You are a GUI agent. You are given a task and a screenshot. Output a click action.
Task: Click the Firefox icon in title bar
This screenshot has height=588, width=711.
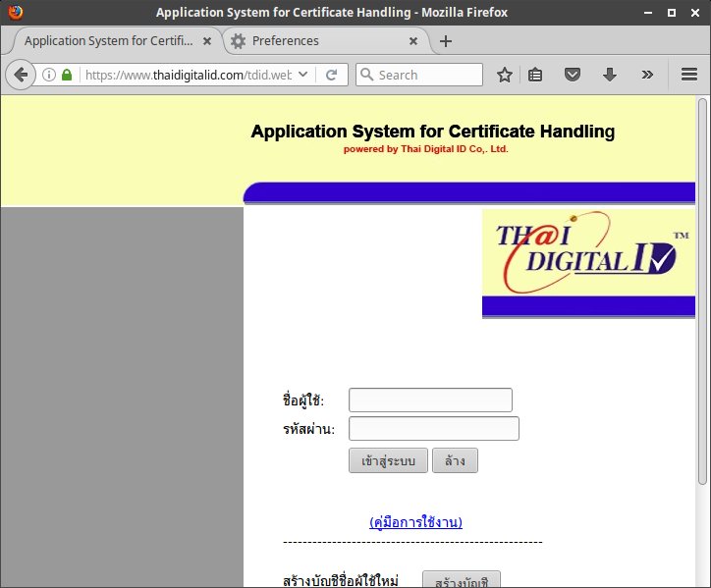16,12
